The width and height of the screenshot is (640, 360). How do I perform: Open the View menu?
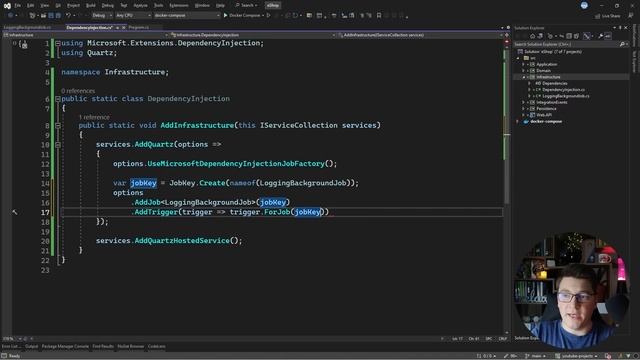click(x=44, y=6)
